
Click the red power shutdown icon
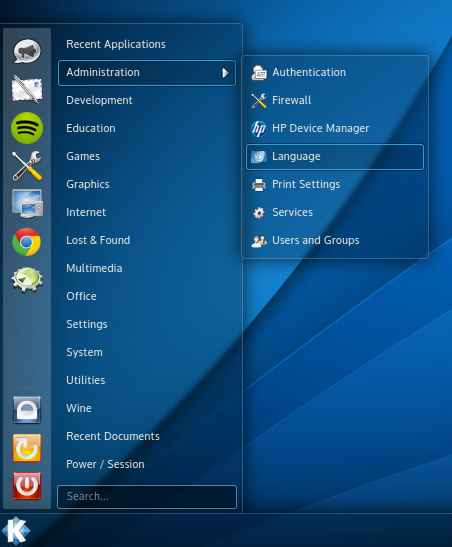click(27, 486)
